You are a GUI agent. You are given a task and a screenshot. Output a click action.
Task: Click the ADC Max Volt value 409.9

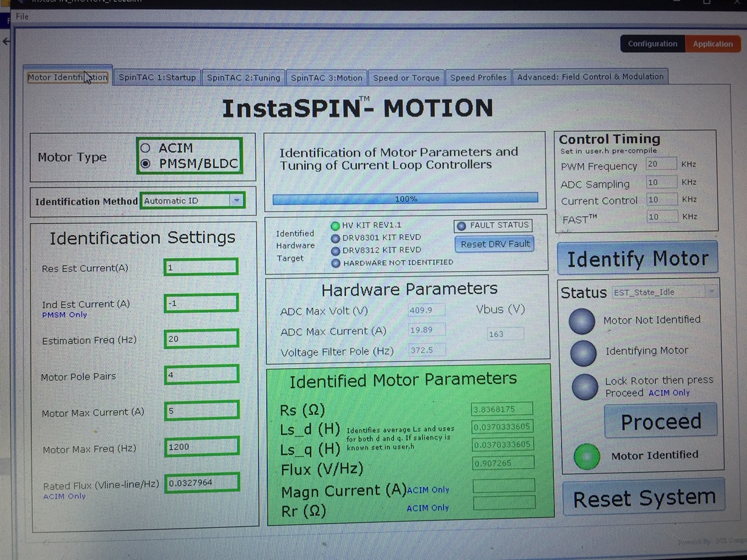click(x=427, y=310)
